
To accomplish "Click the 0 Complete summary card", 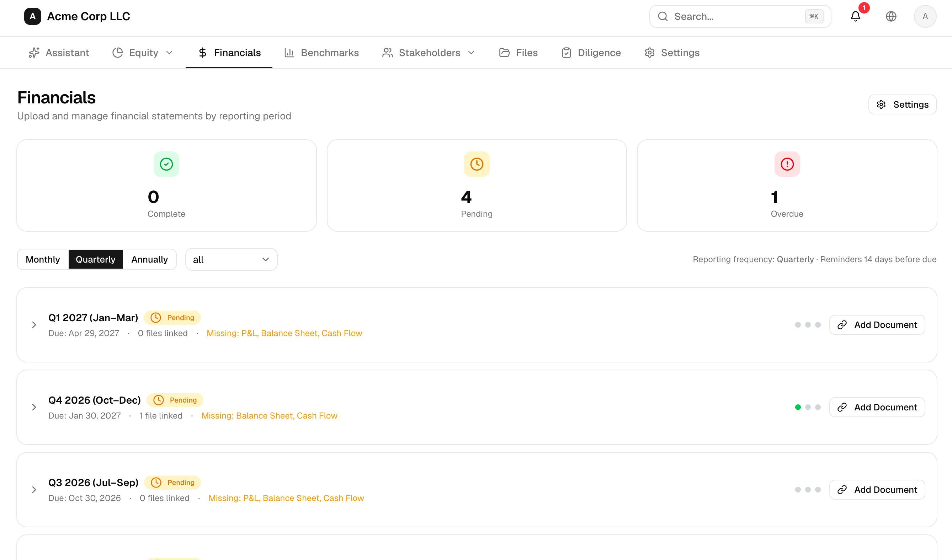I will pyautogui.click(x=166, y=185).
